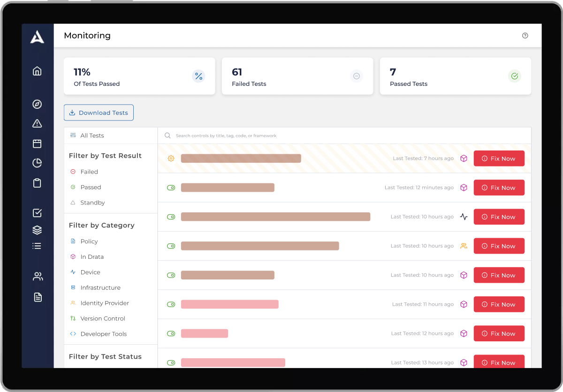Viewport: 563px width, 392px height.
Task: Toggle switch in the 12 minutes ago row
Action: 171,188
